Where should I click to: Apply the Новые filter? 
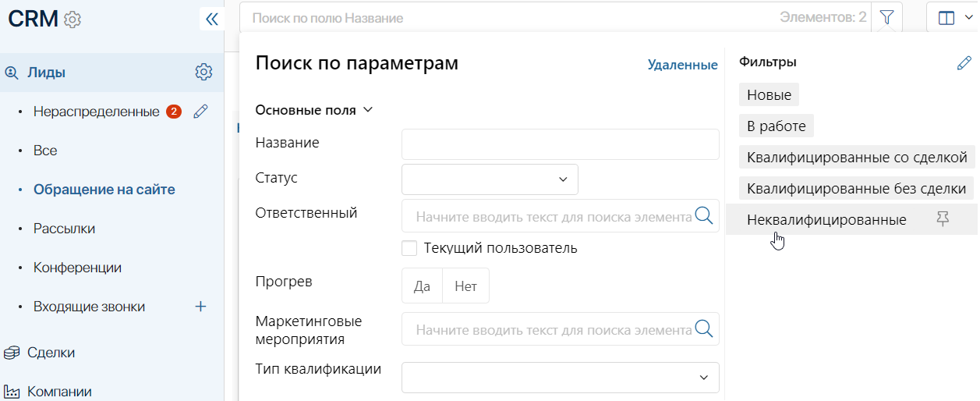769,95
